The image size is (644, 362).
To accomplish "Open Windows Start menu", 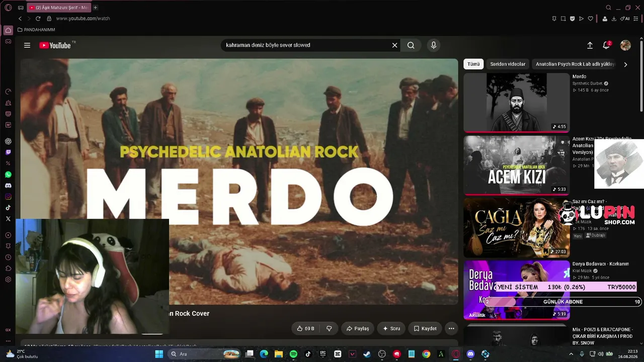I will pos(159,354).
